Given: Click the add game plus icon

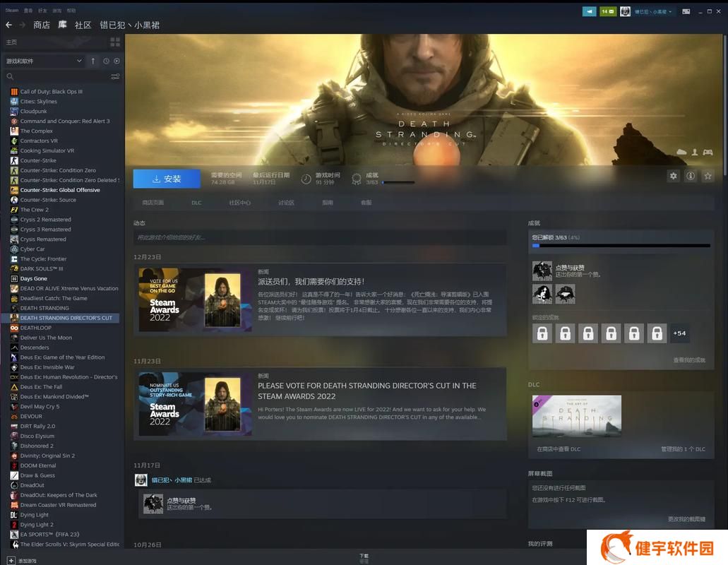Looking at the screenshot, I should tap(11, 560).
